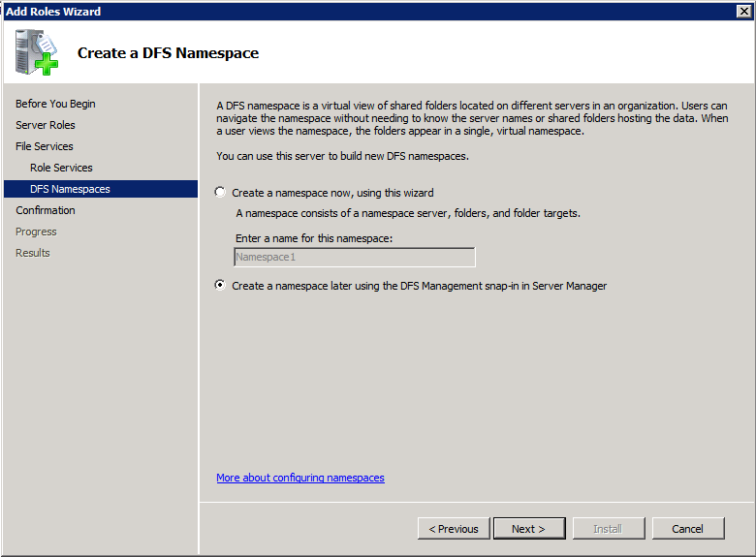Cancel the wizard
Viewport: 756px width, 557px height.
[x=688, y=529]
